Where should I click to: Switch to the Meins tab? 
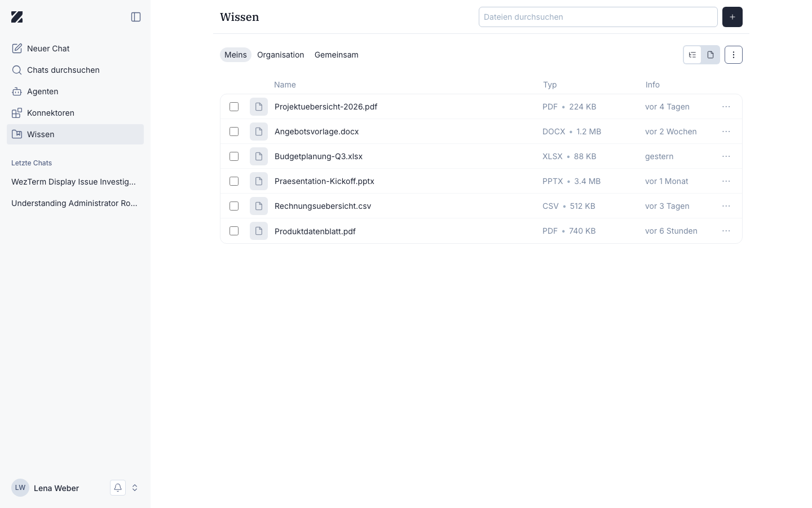pos(236,55)
